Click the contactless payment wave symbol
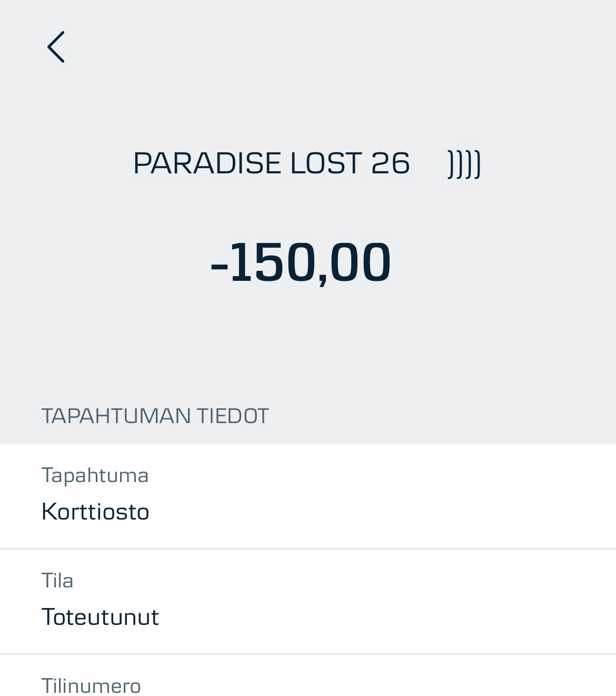 pyautogui.click(x=464, y=164)
